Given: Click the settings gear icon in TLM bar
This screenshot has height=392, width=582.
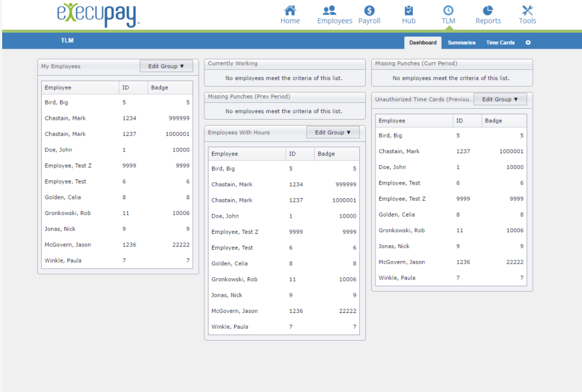Looking at the screenshot, I should [x=528, y=43].
